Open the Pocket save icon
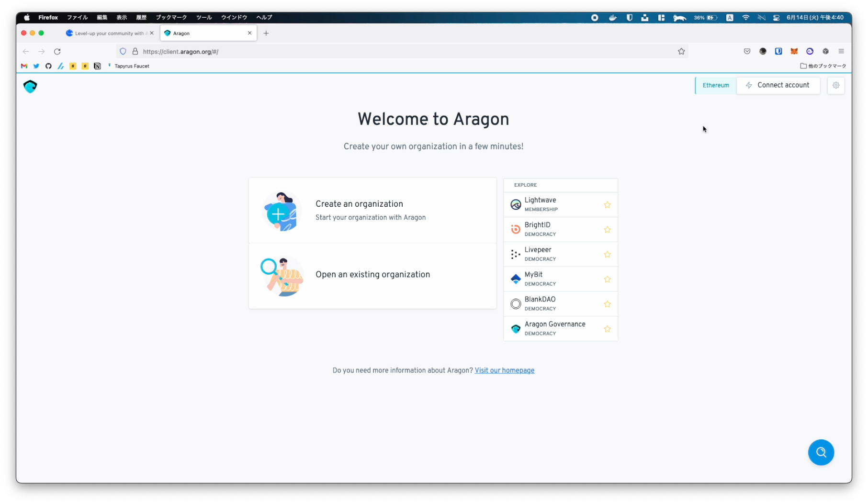 point(747,51)
